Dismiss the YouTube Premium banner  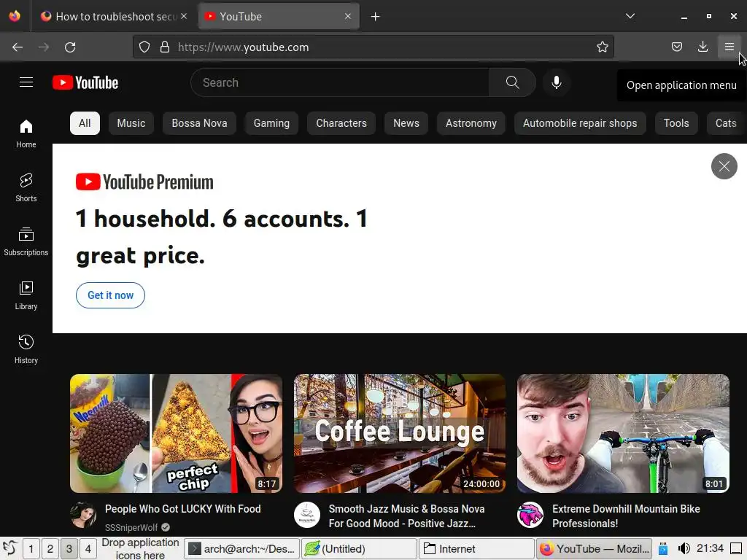[x=724, y=166]
